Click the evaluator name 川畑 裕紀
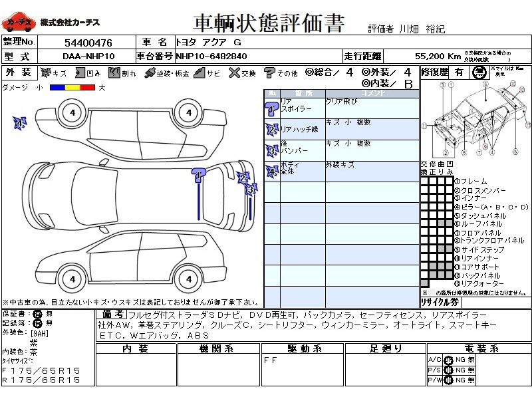 pos(422,29)
